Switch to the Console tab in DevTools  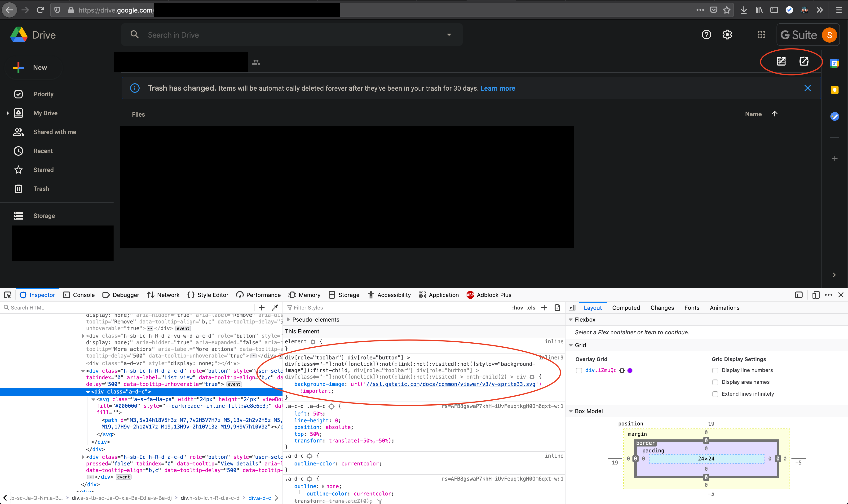[84, 295]
